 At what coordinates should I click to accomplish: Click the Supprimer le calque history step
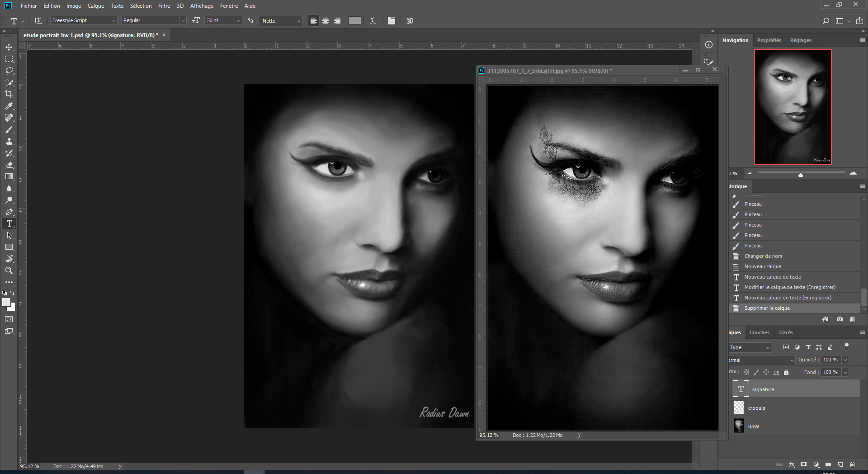[x=769, y=308]
